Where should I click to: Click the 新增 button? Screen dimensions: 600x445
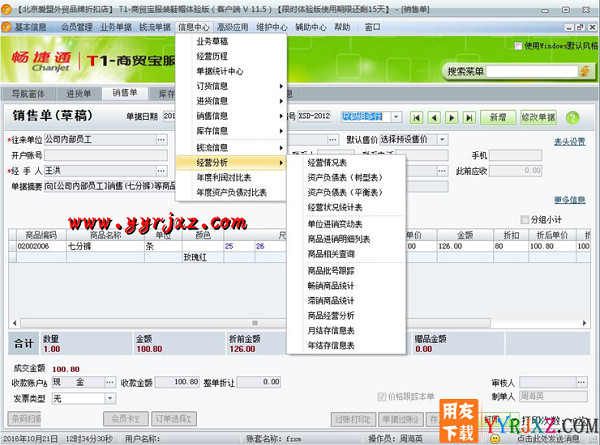point(498,117)
